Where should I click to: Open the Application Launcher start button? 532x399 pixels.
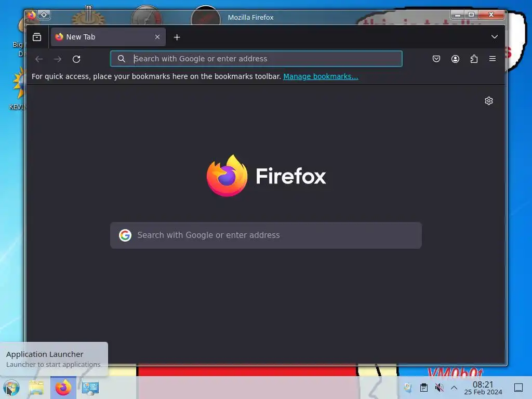click(11, 388)
